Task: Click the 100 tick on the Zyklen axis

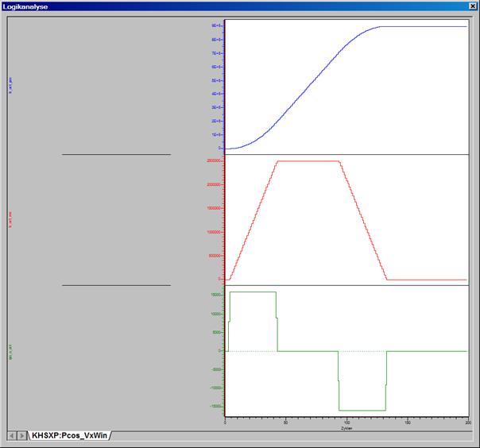Action: 346,423
